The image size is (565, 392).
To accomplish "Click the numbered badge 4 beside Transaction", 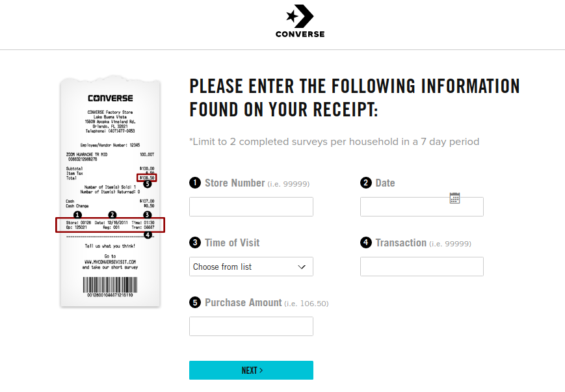I will click(x=367, y=242).
